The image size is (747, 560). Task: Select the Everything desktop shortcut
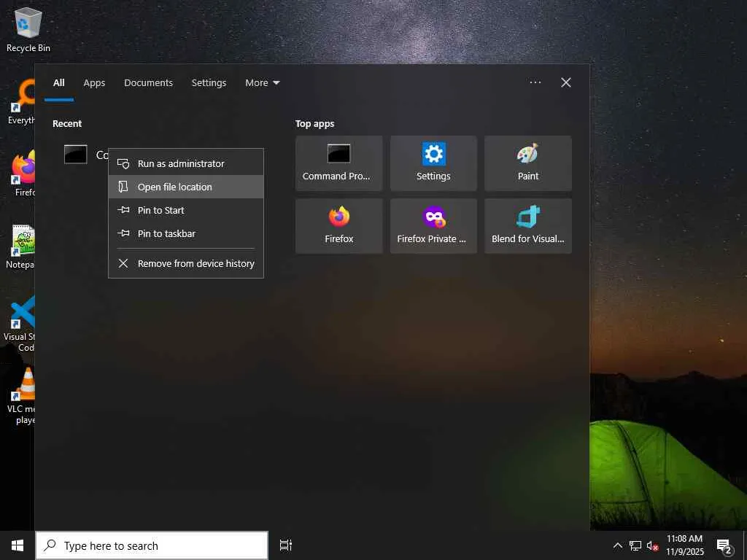click(x=21, y=102)
